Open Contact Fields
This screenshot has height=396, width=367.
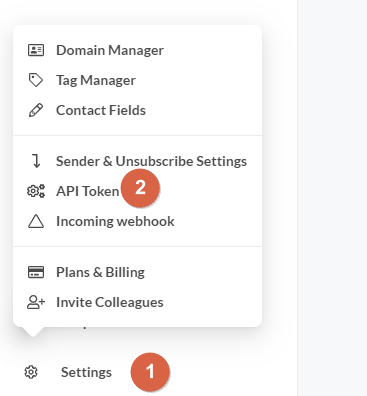click(101, 110)
